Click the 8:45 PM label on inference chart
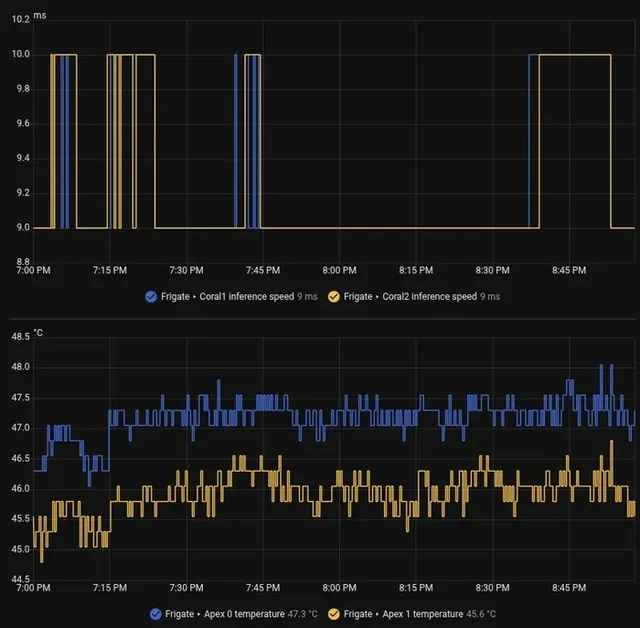This screenshot has width=640, height=628. point(569,271)
